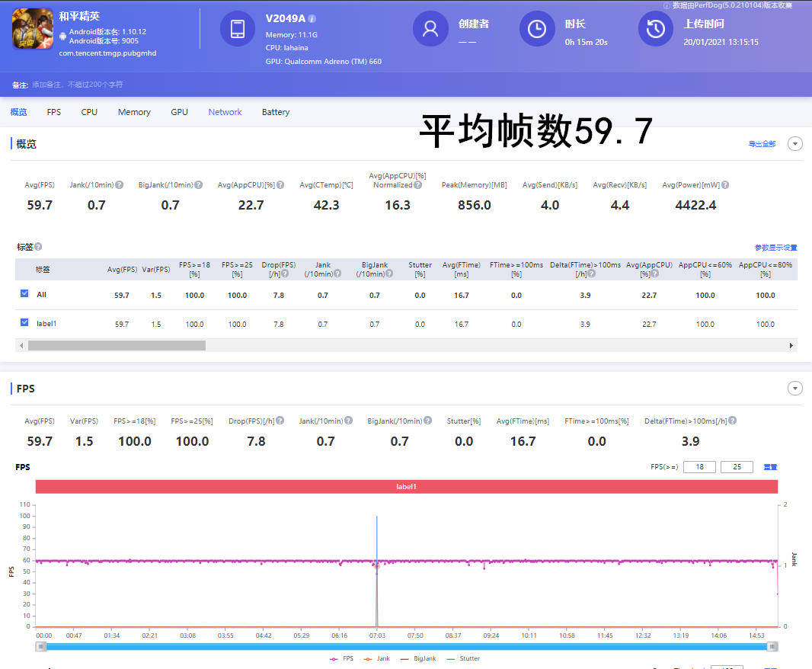Screen dimensions: 812x669
Task: Switch to the CPU tab
Action: [88, 112]
